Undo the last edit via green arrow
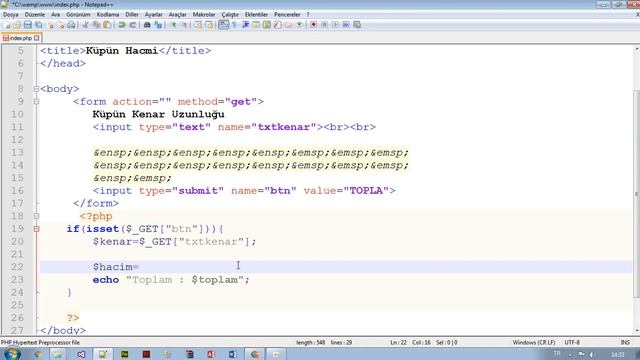Viewport: 640px width, 360px height. click(122, 25)
